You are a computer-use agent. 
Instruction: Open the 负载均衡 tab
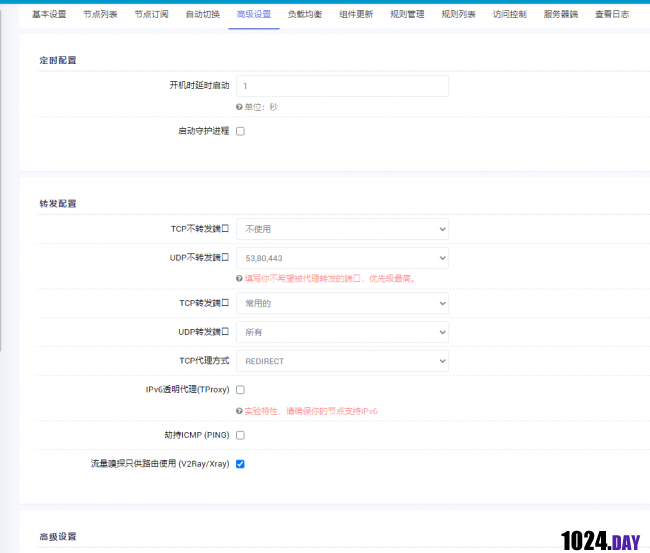pos(305,15)
